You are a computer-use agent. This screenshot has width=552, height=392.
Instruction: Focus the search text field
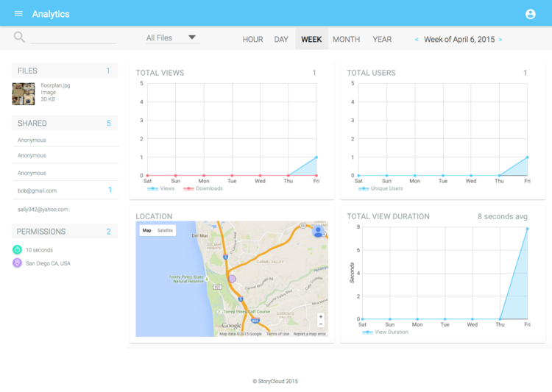point(73,38)
